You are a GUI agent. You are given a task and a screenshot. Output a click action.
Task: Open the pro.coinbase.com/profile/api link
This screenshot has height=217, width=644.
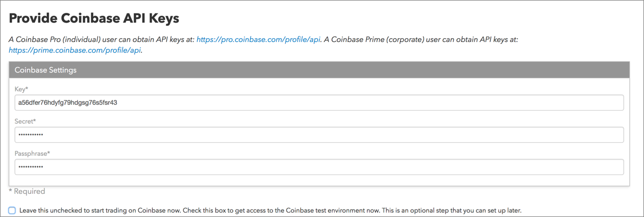(x=258, y=40)
